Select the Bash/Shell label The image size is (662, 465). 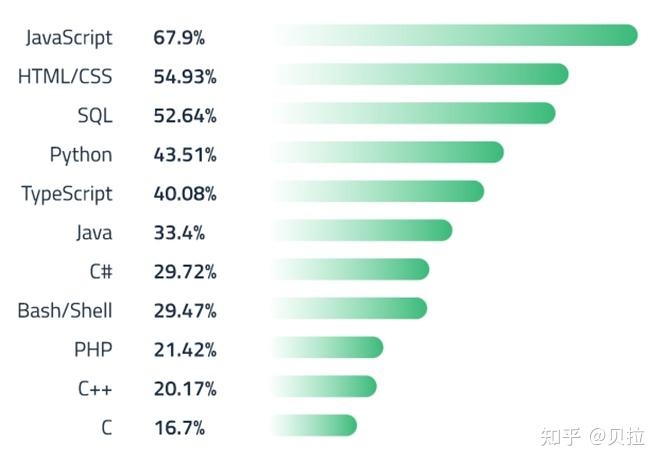(65, 311)
